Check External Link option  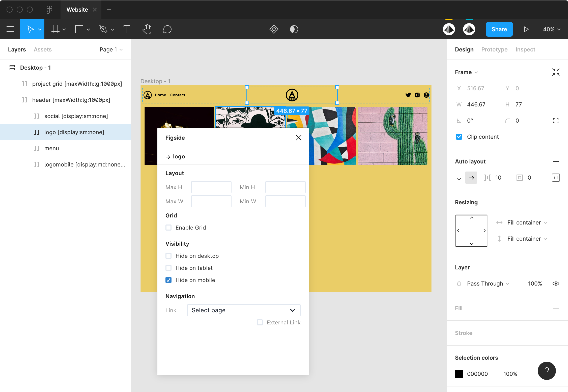pos(260,322)
